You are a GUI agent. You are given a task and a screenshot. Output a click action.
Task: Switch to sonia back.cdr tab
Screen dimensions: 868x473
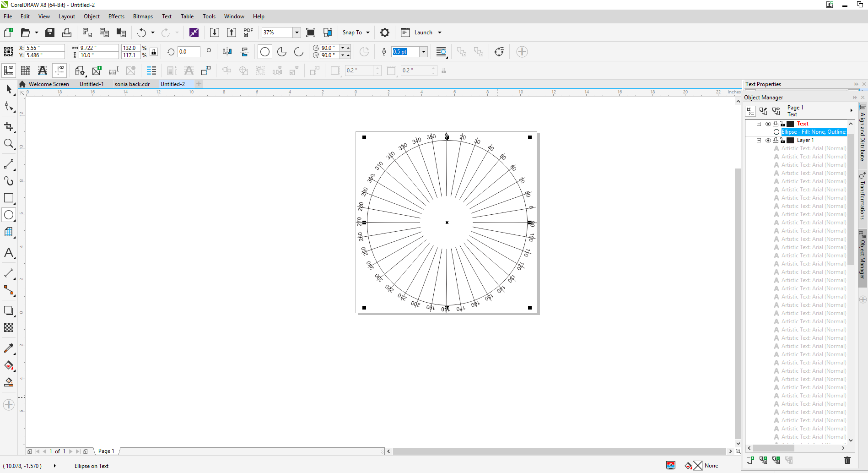[132, 84]
